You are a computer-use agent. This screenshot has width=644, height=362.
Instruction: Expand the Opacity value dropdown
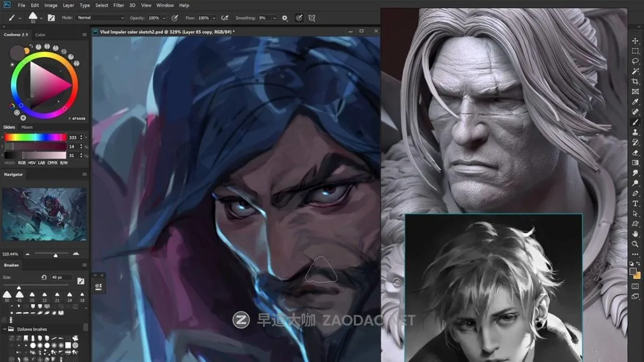pyautogui.click(x=164, y=18)
